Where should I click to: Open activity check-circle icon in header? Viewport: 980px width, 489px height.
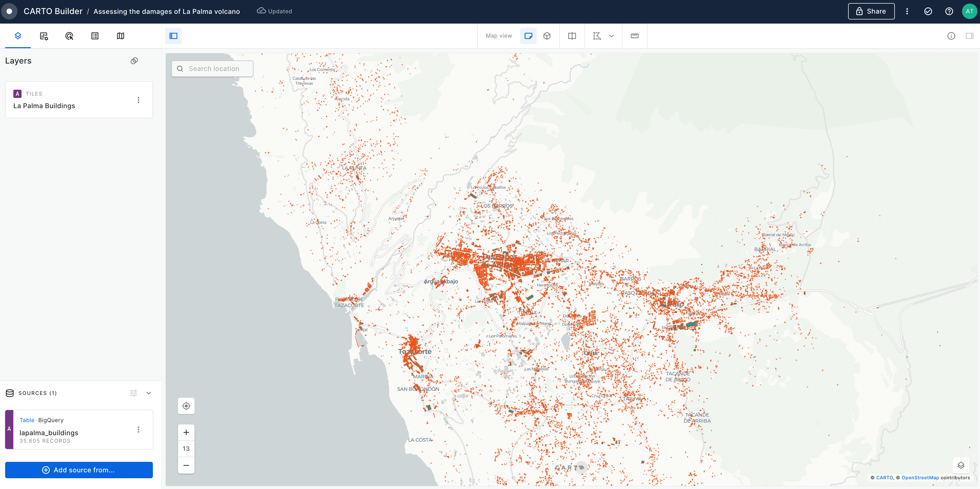(x=928, y=11)
